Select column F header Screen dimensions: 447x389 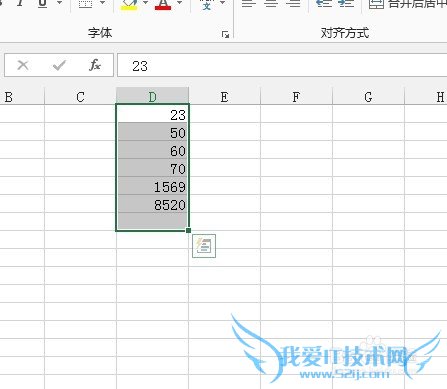pos(296,97)
